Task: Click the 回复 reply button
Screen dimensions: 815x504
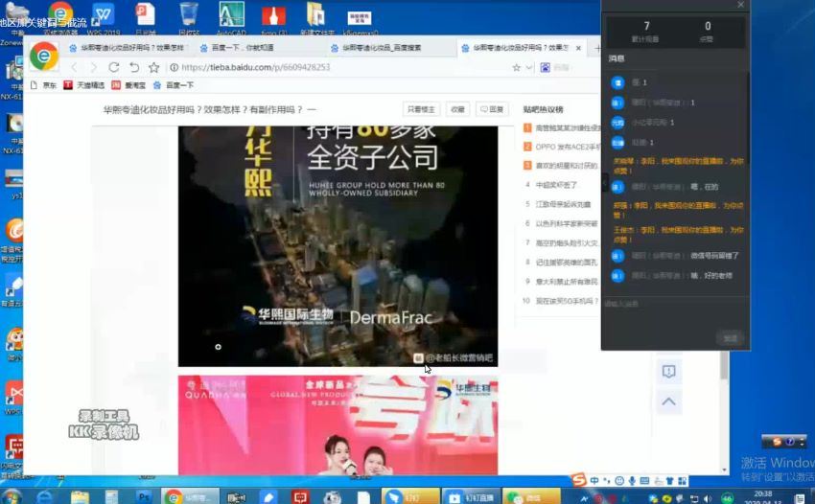Action: [x=492, y=109]
